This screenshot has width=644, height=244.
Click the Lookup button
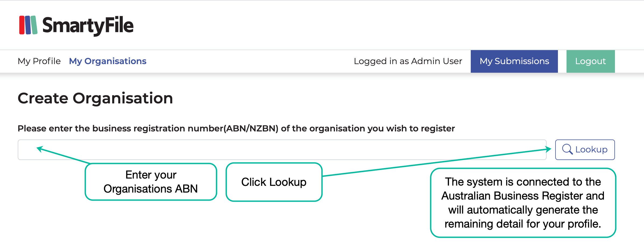[585, 150]
